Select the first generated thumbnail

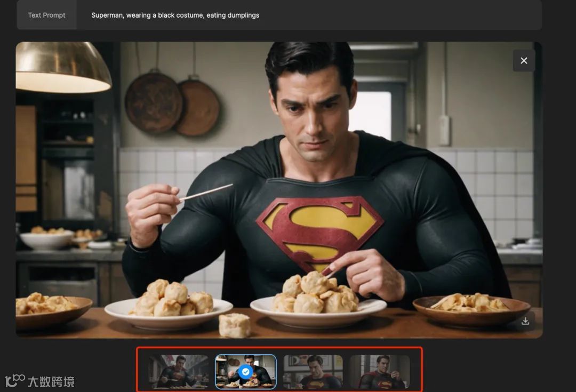tap(178, 371)
